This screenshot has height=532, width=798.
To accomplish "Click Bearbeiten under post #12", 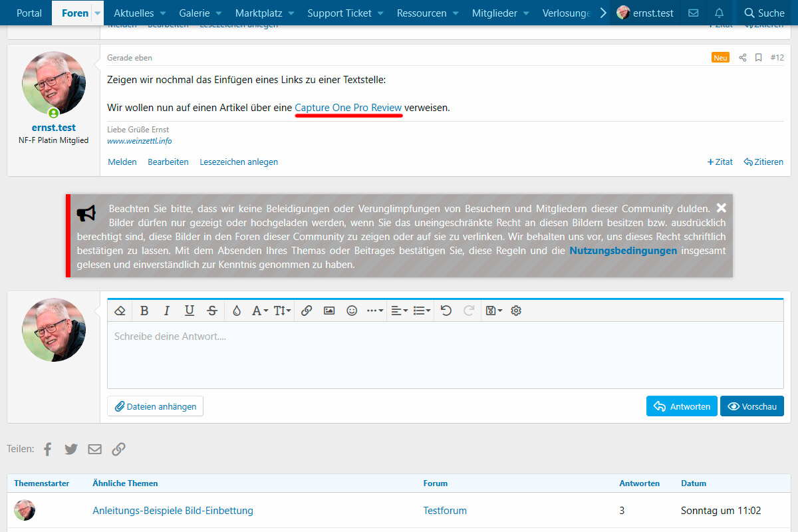I will tap(168, 162).
